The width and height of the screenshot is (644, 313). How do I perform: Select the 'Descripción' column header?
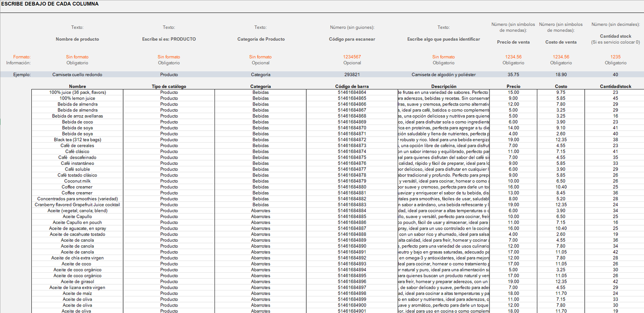(444, 86)
